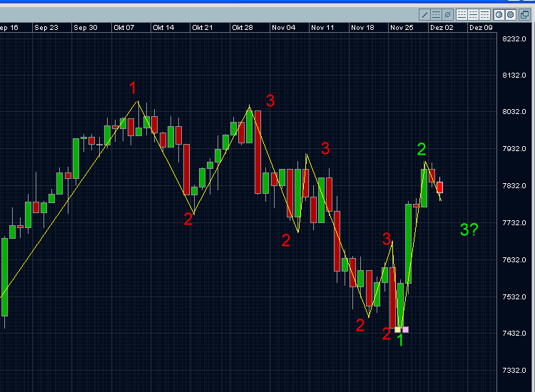Select the green "2" annotation near Dez 02
Viewport: 535px width, 392px height.
point(422,149)
